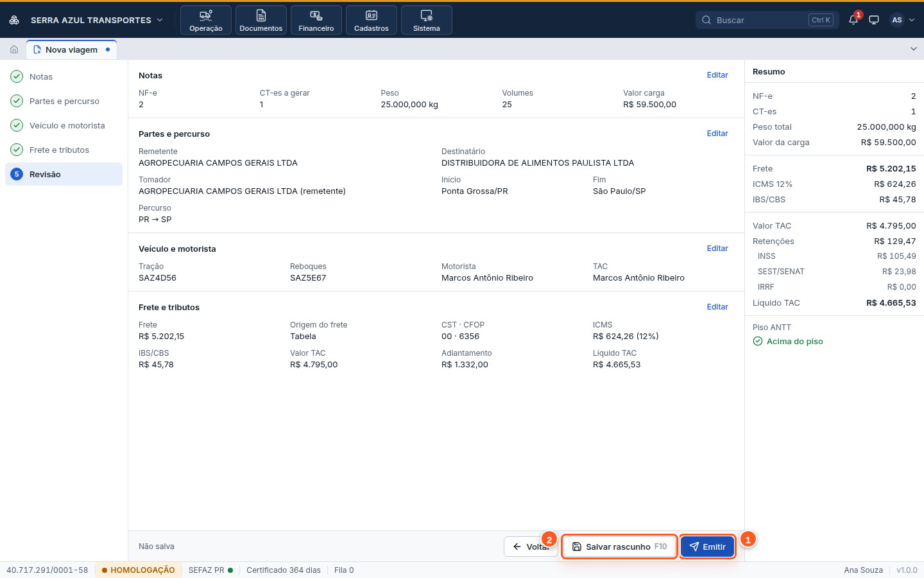Edit the Notas section
924x578 pixels.
(x=717, y=75)
